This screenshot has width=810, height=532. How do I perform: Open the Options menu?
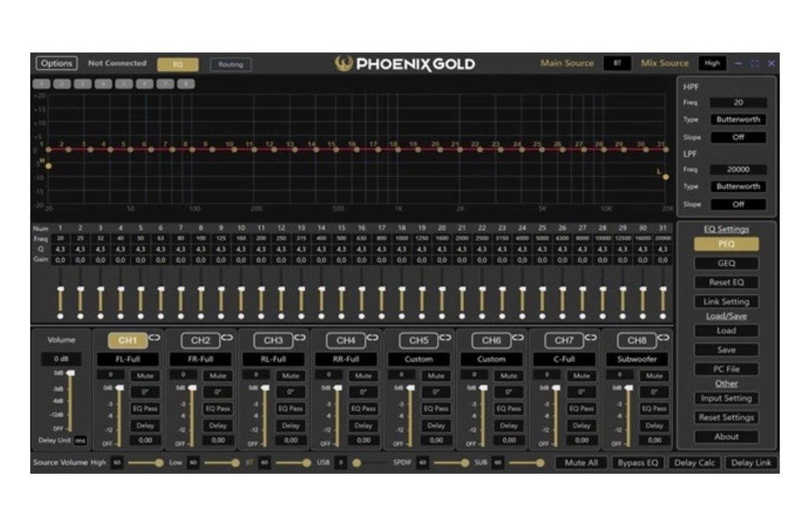click(57, 63)
